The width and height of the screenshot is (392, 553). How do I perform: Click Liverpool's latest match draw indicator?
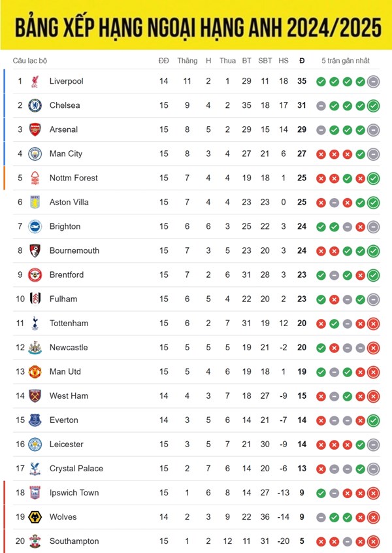point(373,82)
